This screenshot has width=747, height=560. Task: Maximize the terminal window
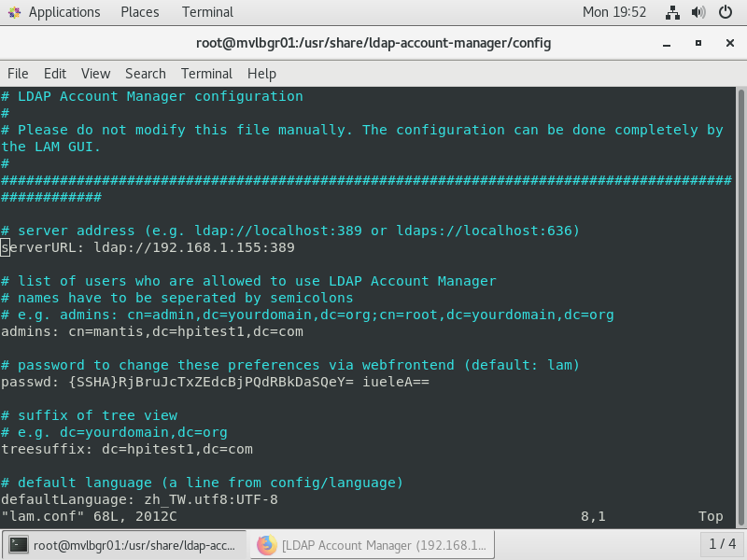698,43
